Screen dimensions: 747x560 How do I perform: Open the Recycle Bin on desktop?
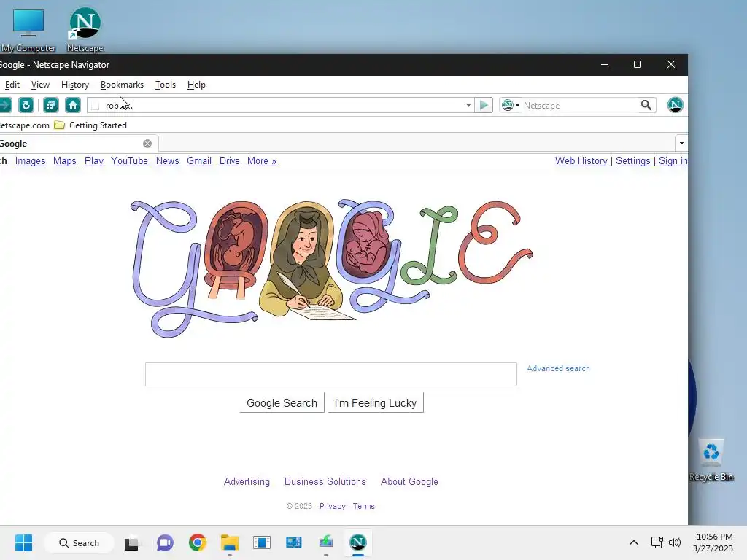711,461
